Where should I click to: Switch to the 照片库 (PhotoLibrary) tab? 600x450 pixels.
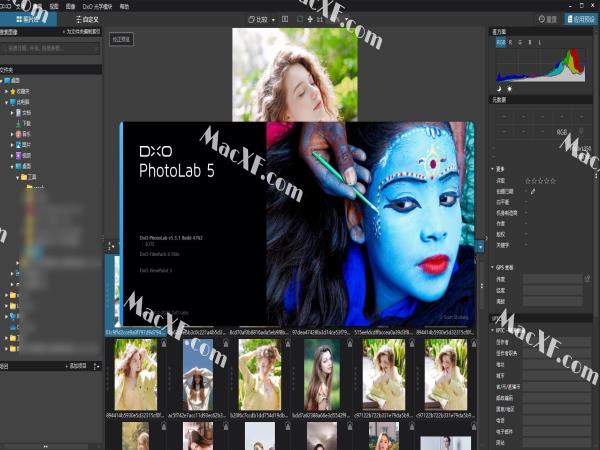click(28, 19)
